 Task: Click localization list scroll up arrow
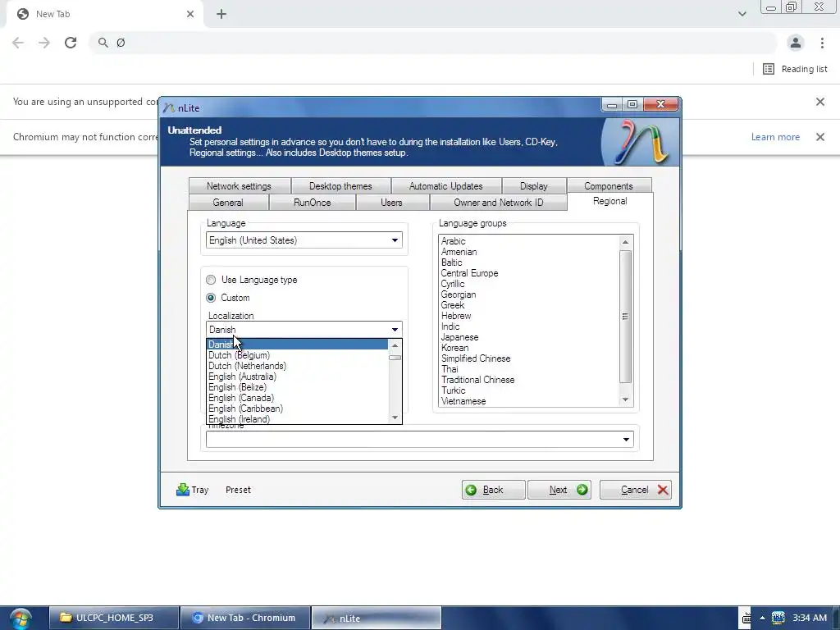click(395, 345)
